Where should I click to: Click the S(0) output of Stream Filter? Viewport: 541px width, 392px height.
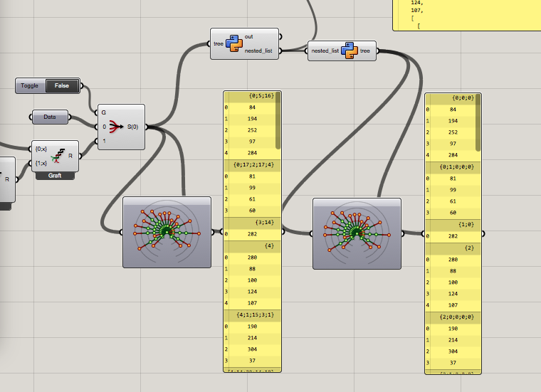133,127
